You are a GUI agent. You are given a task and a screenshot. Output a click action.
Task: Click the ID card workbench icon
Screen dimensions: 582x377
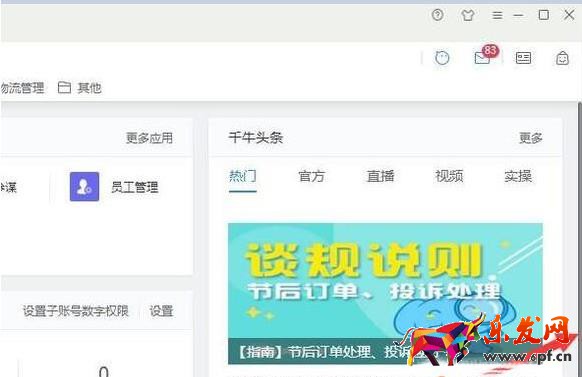click(523, 58)
